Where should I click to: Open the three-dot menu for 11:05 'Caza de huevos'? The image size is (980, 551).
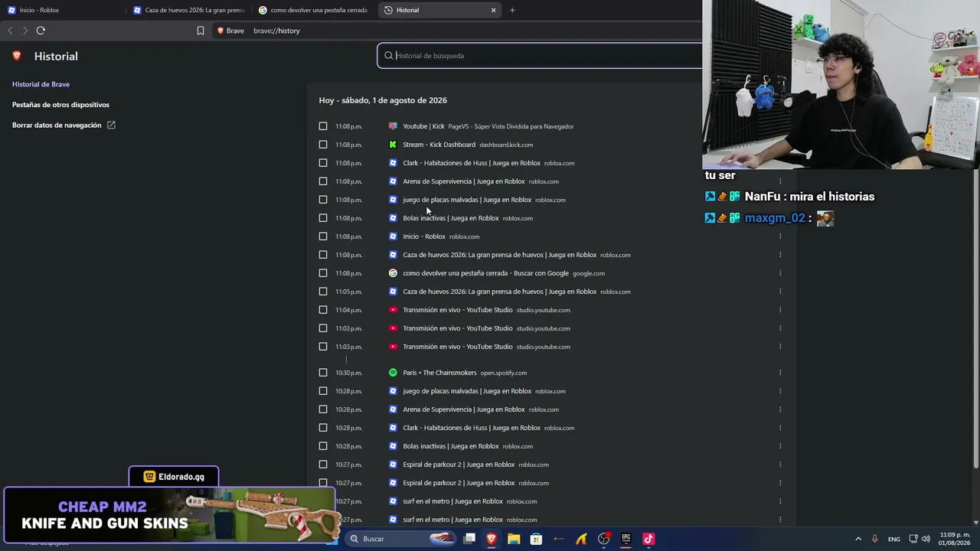[780, 292]
